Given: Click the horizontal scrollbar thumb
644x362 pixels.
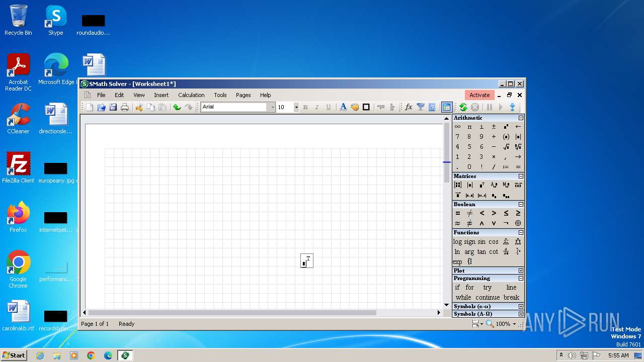Looking at the screenshot, I should [232, 313].
